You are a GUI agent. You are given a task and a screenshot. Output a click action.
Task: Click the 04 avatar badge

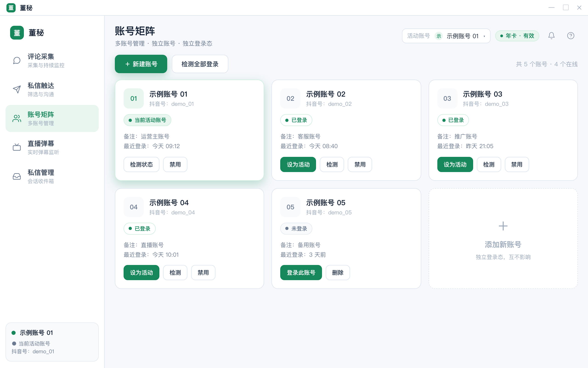click(134, 207)
